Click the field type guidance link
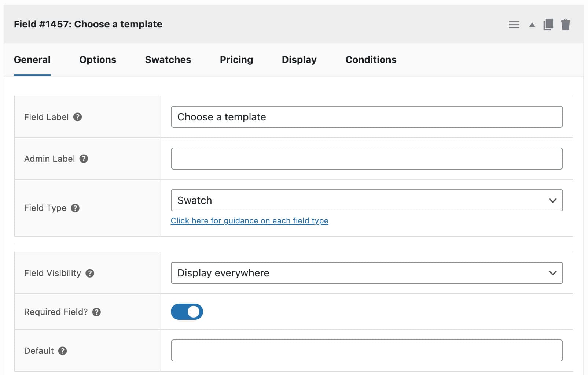The height and width of the screenshot is (375, 588). (x=250, y=220)
